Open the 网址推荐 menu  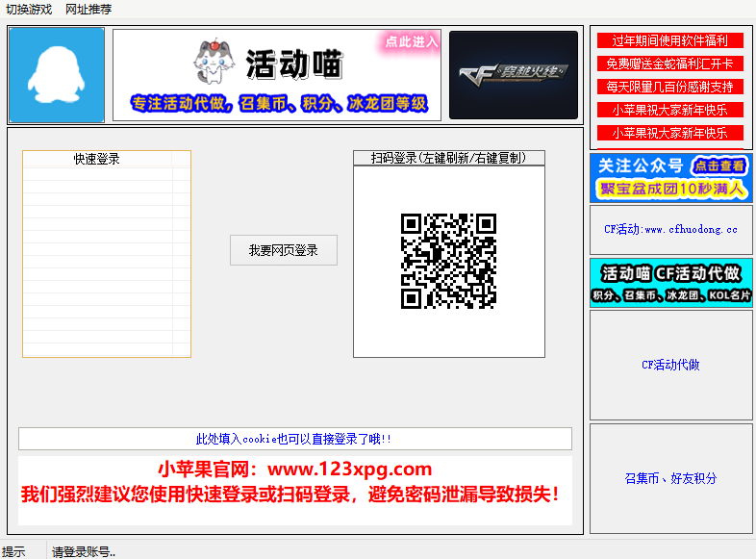click(88, 10)
